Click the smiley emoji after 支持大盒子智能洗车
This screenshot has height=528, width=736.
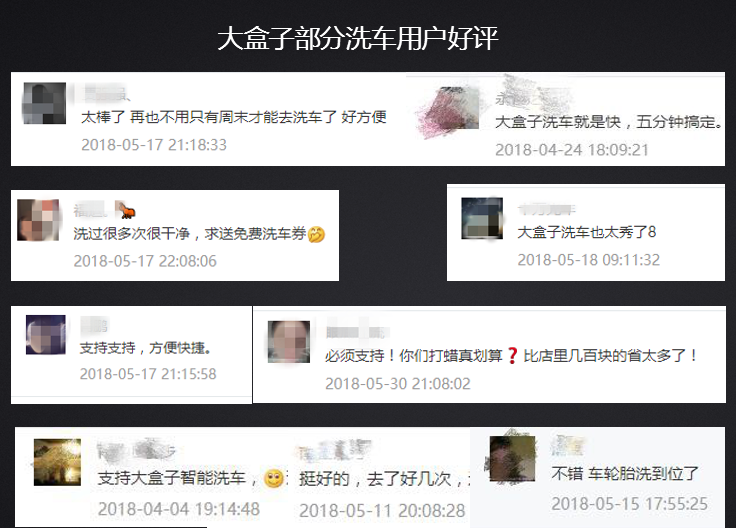[x=273, y=479]
